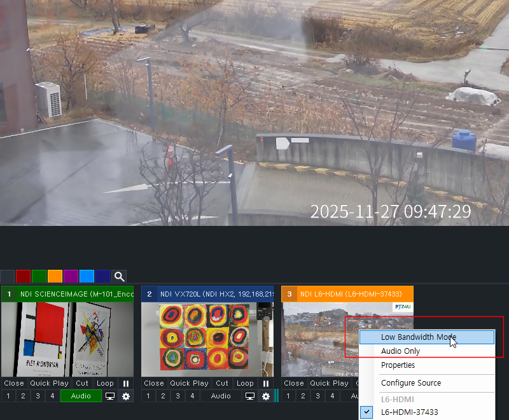Select the light blue category swatch
Screen dimensions: 509x420
(87, 277)
